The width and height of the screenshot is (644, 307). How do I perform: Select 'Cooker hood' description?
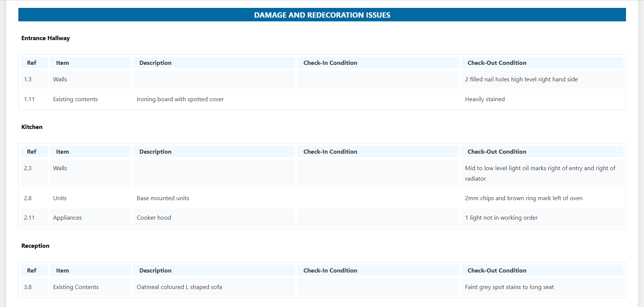[x=154, y=218]
